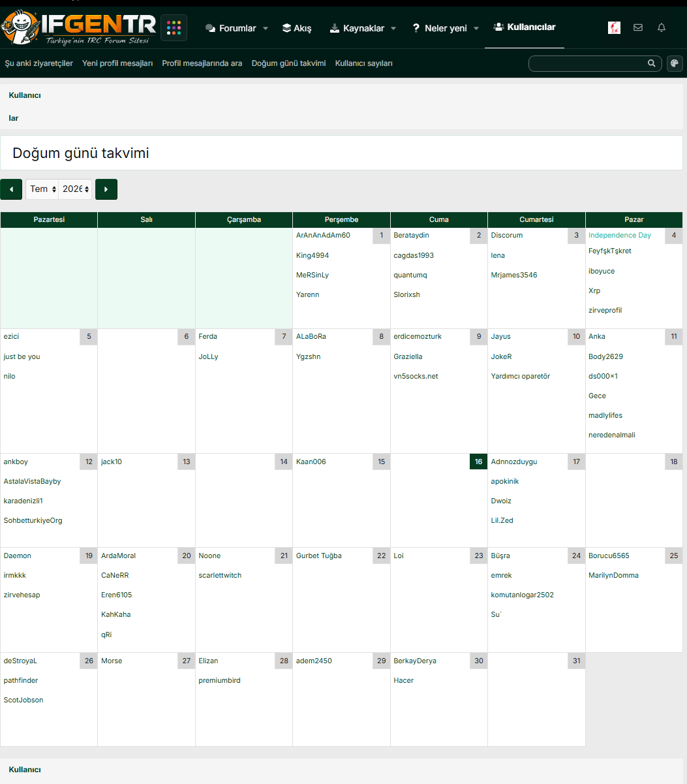Open the bell notifications icon

662,27
